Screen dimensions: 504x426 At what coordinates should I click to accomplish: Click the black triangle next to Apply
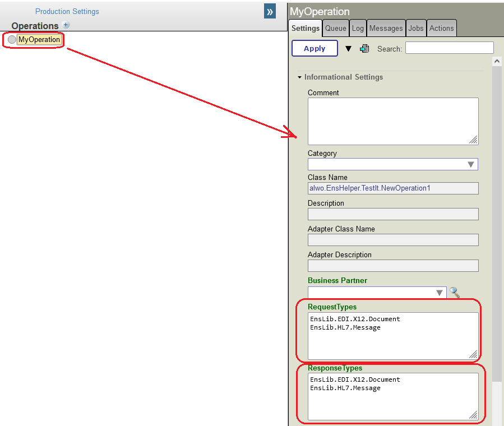348,49
